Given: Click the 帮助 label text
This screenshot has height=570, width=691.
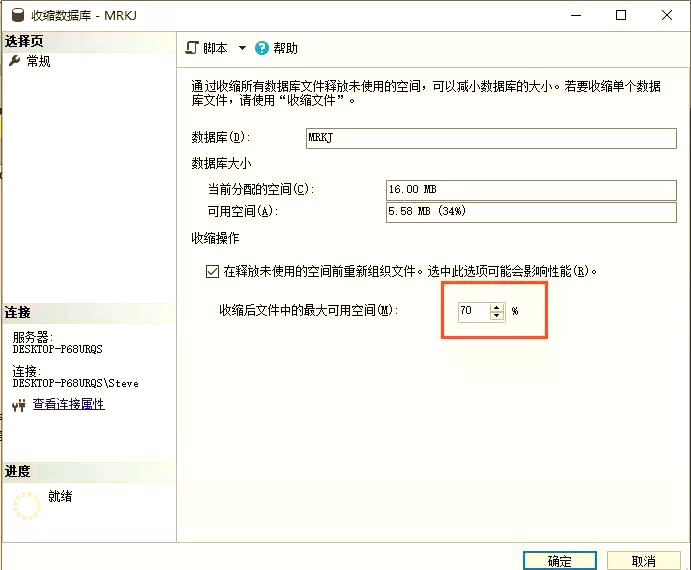Looking at the screenshot, I should [x=286, y=48].
